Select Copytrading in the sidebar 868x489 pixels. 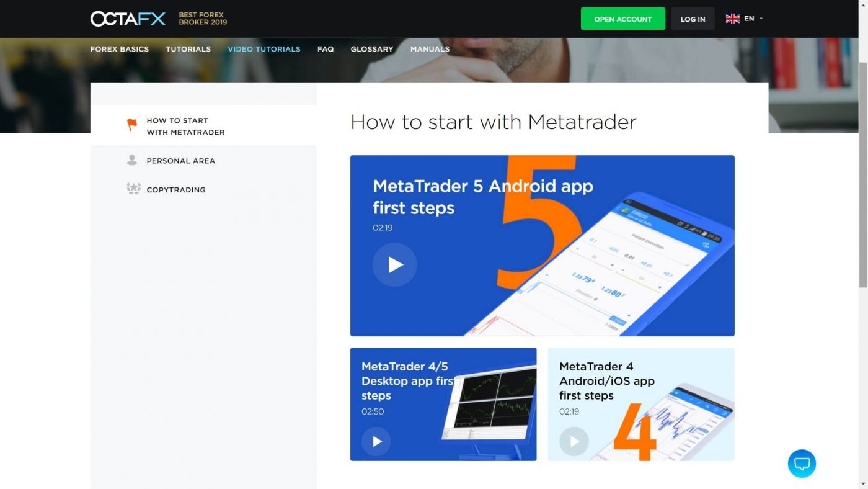click(x=176, y=190)
